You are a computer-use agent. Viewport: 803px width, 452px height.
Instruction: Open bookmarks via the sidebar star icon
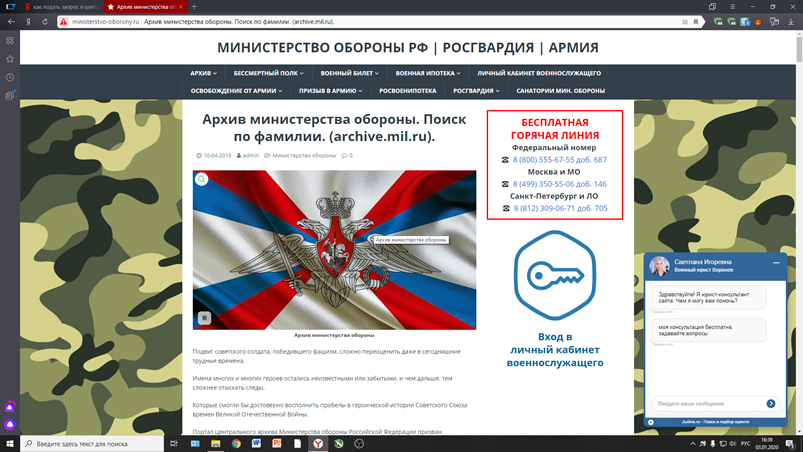(x=10, y=59)
